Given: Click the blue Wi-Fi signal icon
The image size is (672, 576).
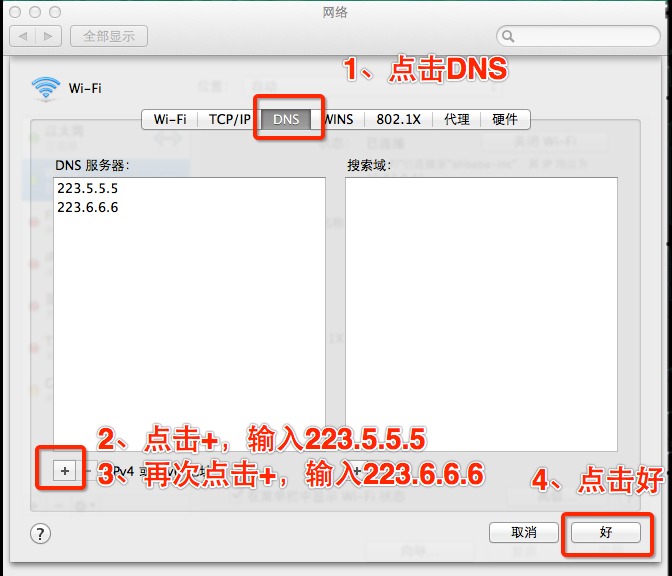Looking at the screenshot, I should 45,89.
